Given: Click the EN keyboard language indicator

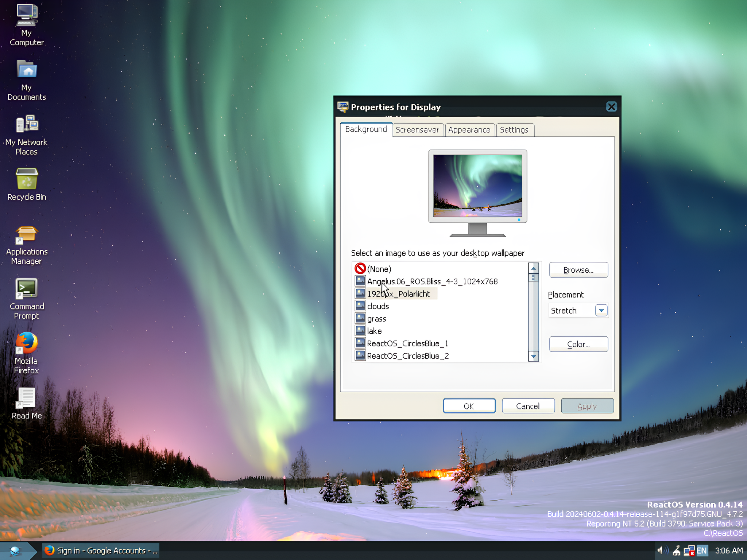Looking at the screenshot, I should (x=702, y=551).
